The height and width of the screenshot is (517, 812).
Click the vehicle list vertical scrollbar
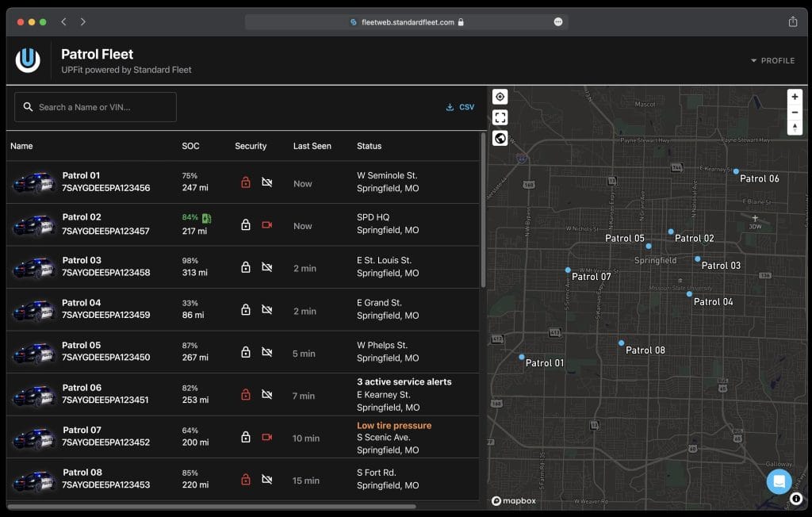(483, 210)
